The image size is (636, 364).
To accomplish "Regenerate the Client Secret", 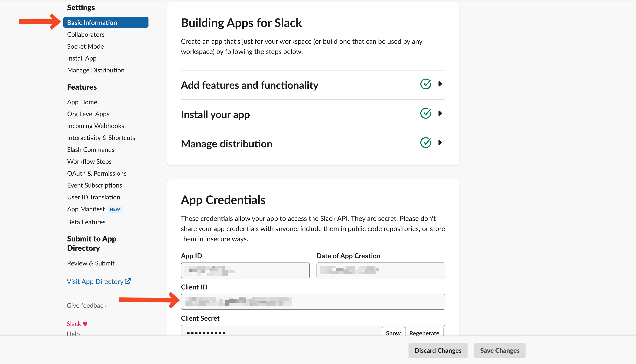I will [x=424, y=333].
